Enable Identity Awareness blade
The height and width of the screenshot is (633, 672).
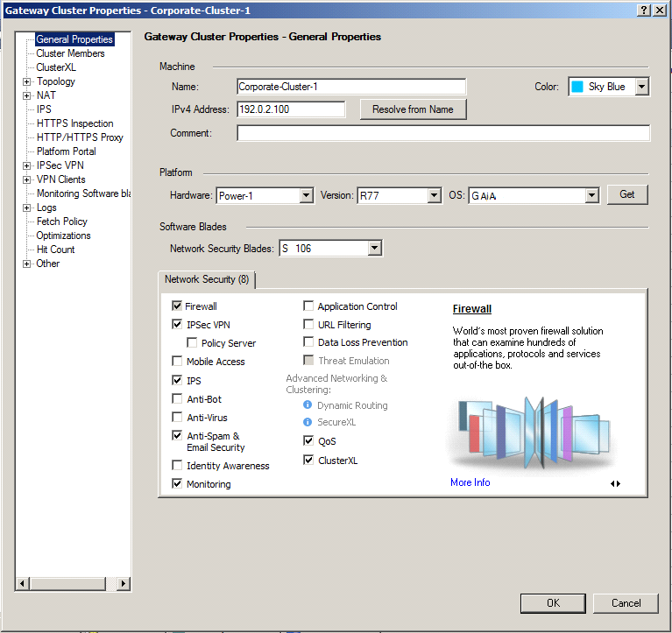(x=177, y=465)
